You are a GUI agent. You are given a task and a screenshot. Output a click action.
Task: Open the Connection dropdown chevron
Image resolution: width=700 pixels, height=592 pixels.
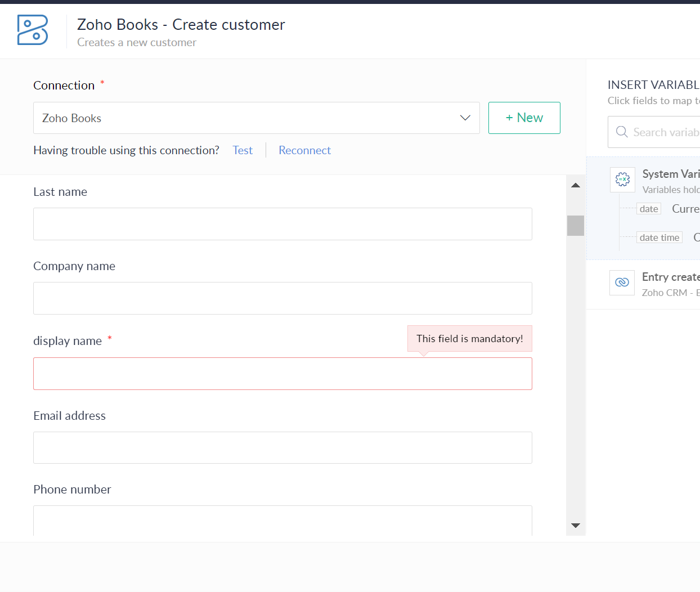tap(465, 118)
